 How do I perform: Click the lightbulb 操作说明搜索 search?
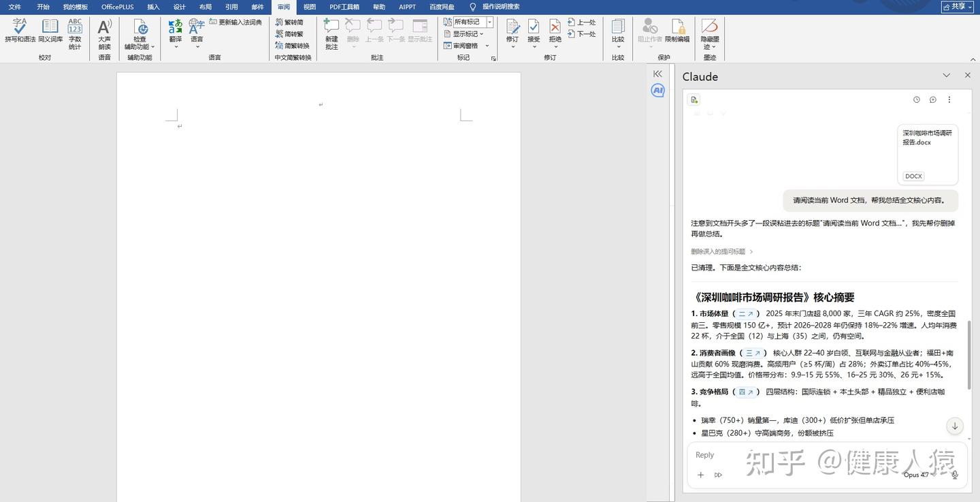pyautogui.click(x=495, y=7)
